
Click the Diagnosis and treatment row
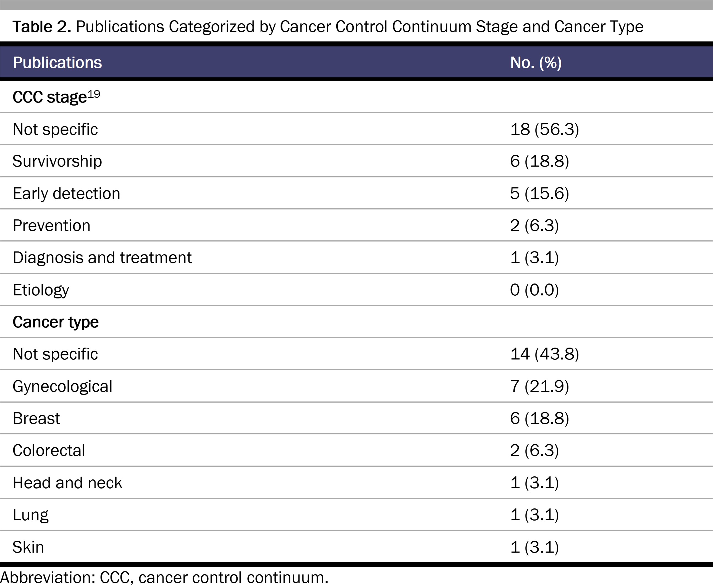356,258
